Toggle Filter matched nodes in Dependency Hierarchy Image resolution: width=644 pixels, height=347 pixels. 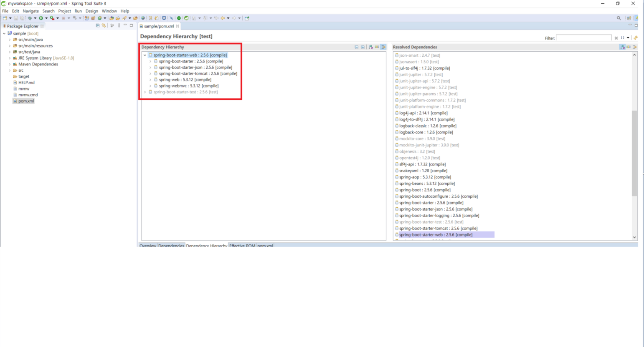(383, 47)
